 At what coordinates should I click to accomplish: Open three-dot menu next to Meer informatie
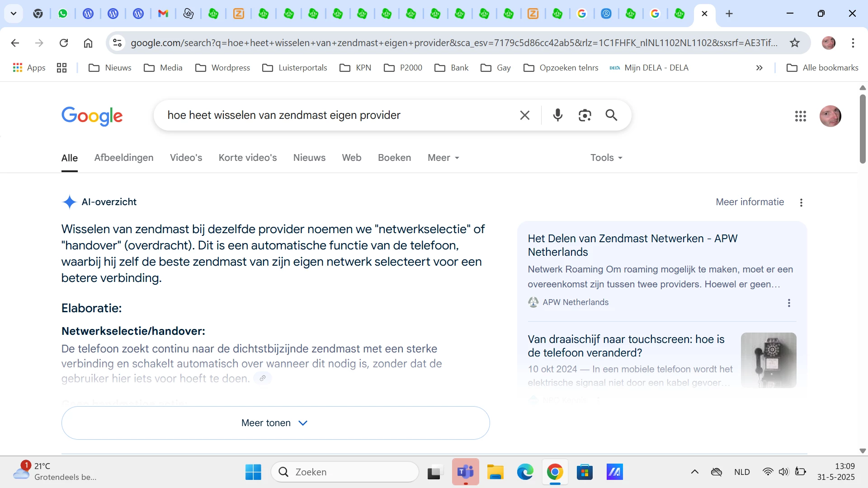point(801,202)
